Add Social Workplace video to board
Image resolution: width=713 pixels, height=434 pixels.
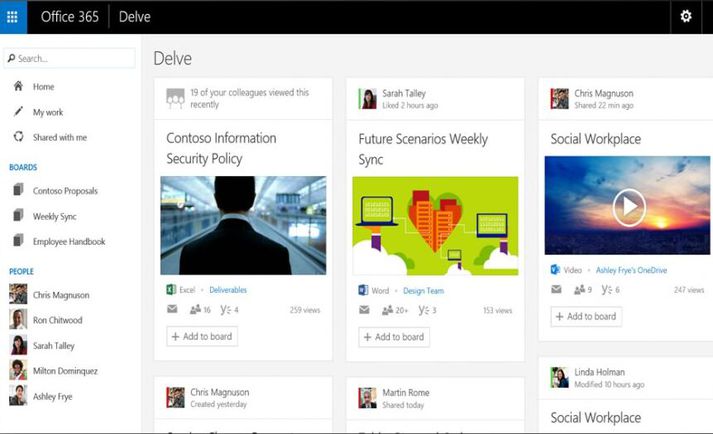coord(586,316)
